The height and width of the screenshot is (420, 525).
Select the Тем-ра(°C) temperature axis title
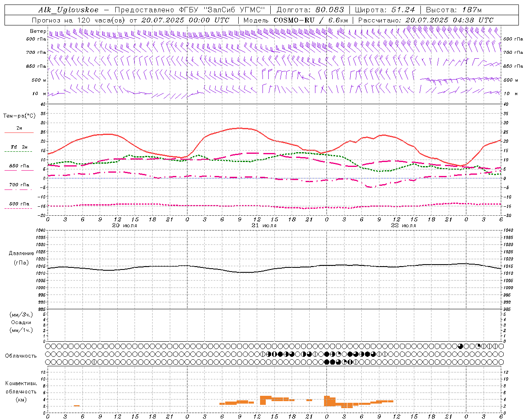[x=19, y=116]
